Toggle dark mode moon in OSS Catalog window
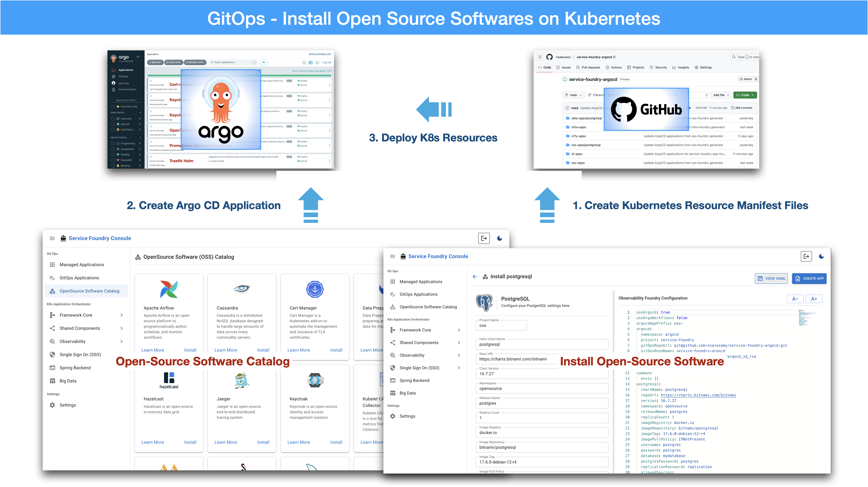The height and width of the screenshot is (487, 868). (x=500, y=238)
